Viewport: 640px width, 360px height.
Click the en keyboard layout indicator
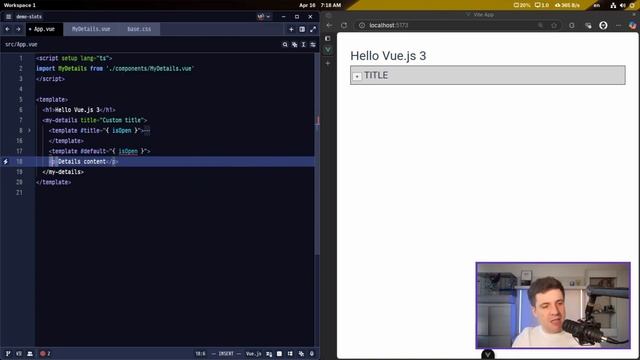click(597, 5)
